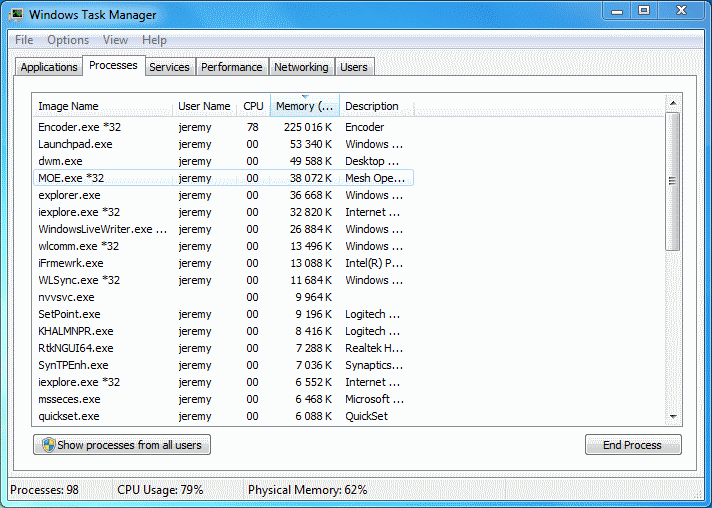
Task: Go to the Networking tab
Action: [301, 67]
